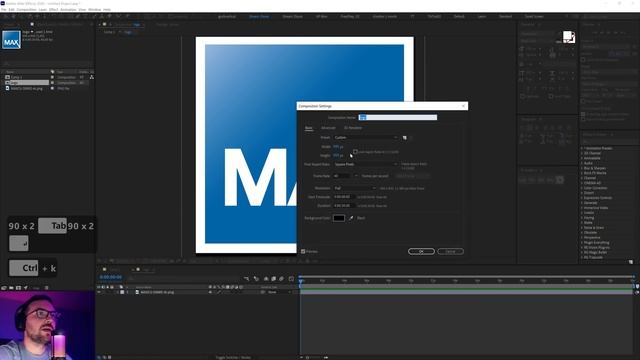640x360 pixels.
Task: Click the flowchart icon next to Comp 1 row
Action: (91, 77)
